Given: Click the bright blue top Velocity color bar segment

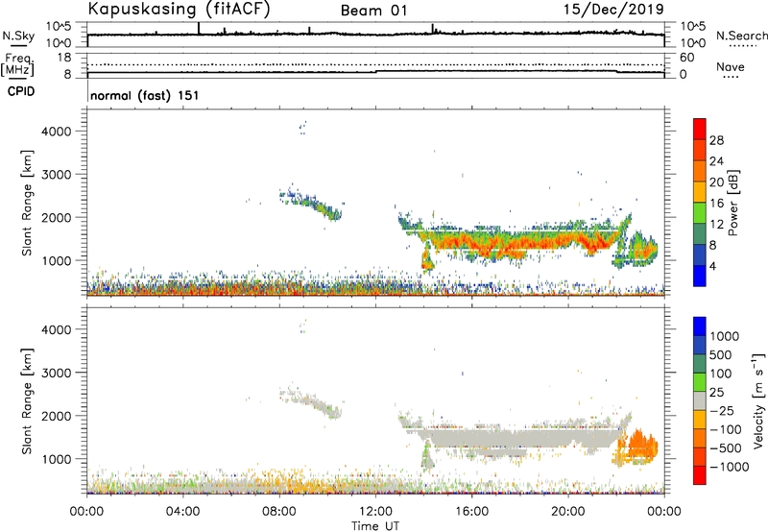Looking at the screenshot, I should 700,326.
